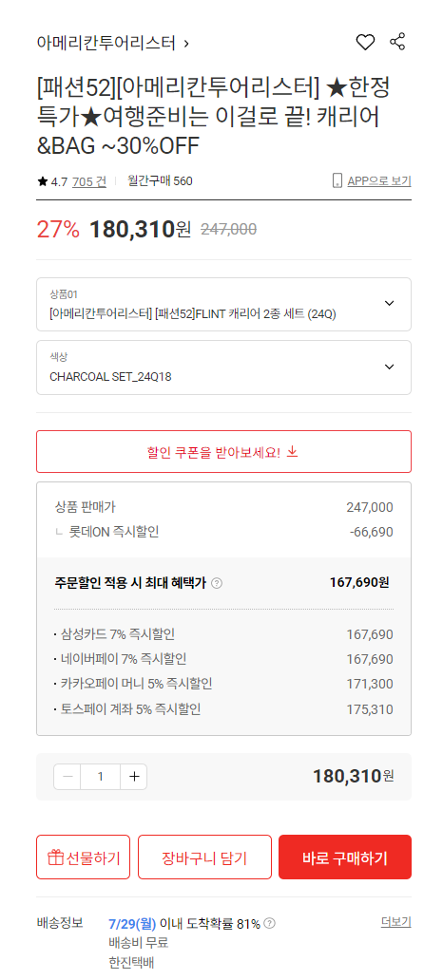Image resolution: width=443 pixels, height=980 pixels.
Task: Open the share icon
Action: [397, 42]
